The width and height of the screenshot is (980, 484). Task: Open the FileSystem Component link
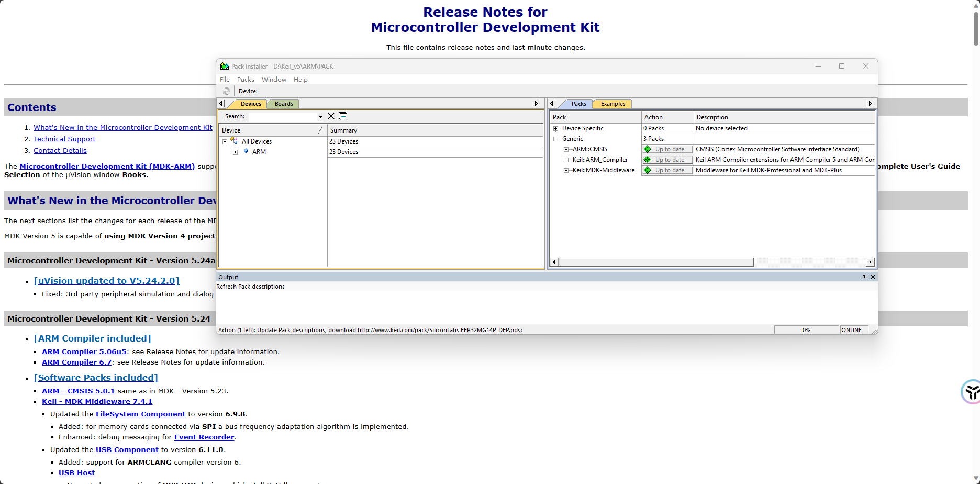click(140, 414)
